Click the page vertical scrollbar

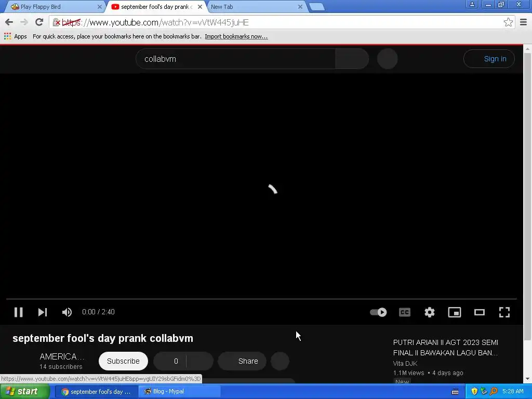coord(527,197)
